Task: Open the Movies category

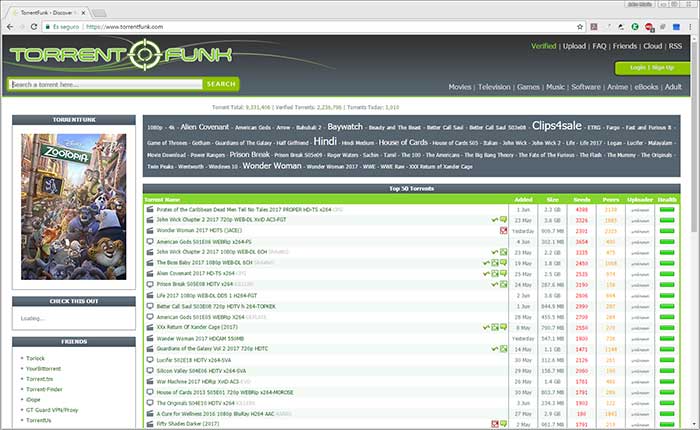Action: (460, 87)
